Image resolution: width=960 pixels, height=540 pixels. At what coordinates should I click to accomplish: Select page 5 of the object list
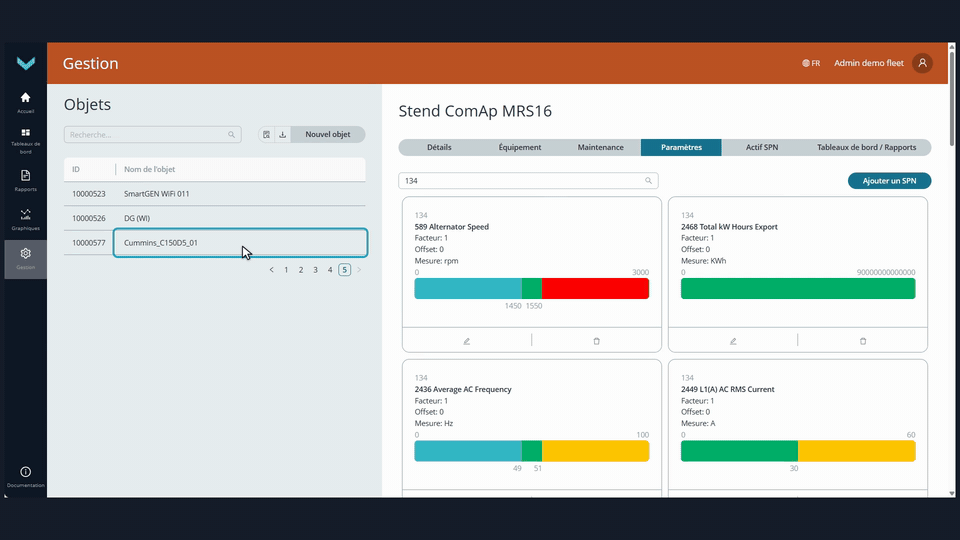click(x=345, y=270)
